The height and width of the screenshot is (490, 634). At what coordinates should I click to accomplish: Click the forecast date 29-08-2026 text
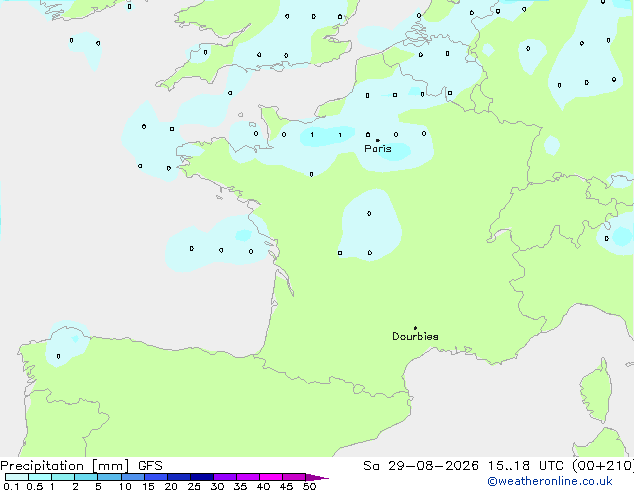[433, 466]
